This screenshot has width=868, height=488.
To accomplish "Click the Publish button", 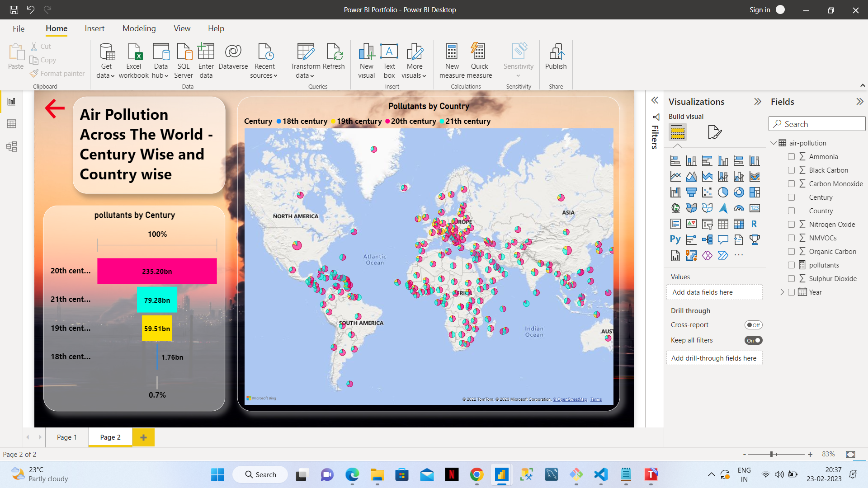I will click(x=556, y=59).
